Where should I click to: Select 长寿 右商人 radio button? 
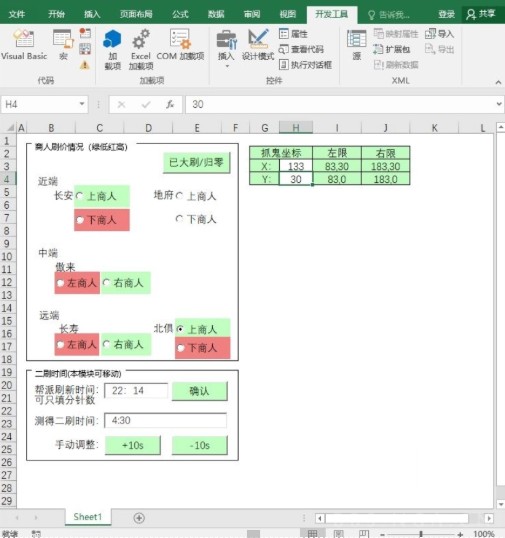[x=106, y=344]
